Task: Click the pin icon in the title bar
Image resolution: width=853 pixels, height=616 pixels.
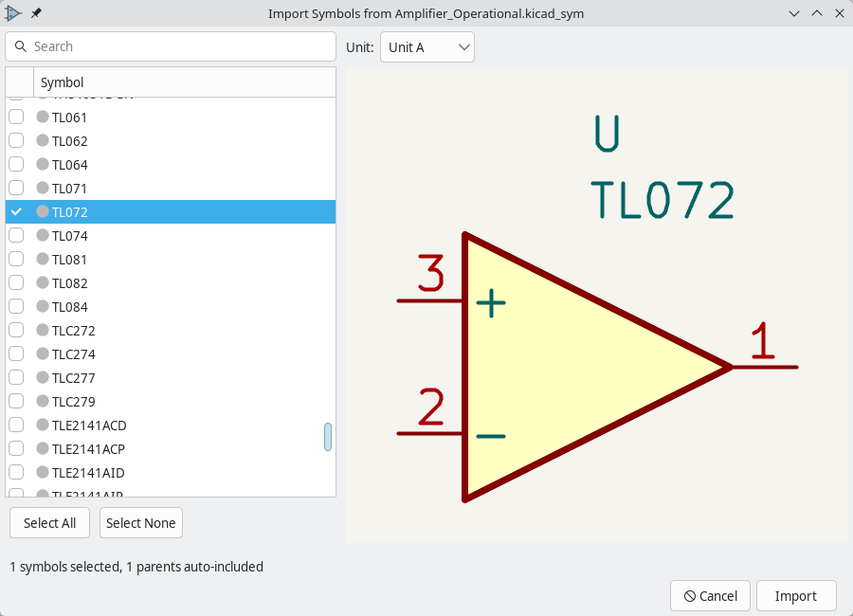Action: [36, 12]
